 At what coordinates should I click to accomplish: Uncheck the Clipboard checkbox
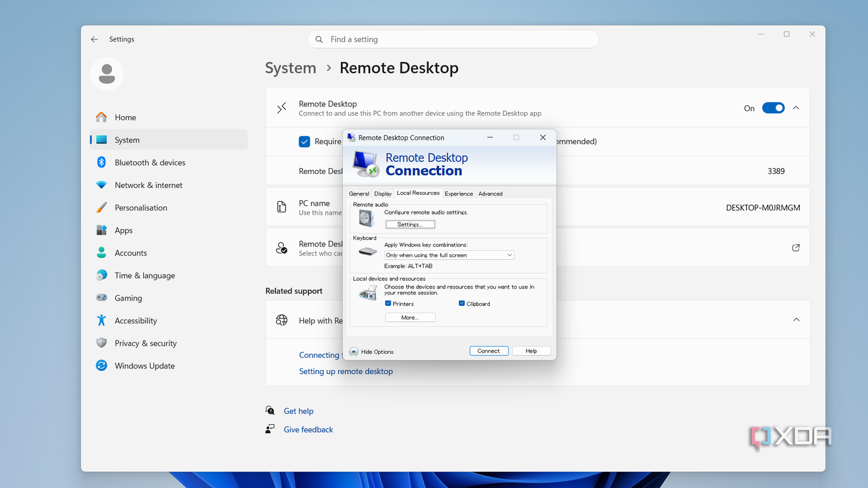pyautogui.click(x=462, y=304)
